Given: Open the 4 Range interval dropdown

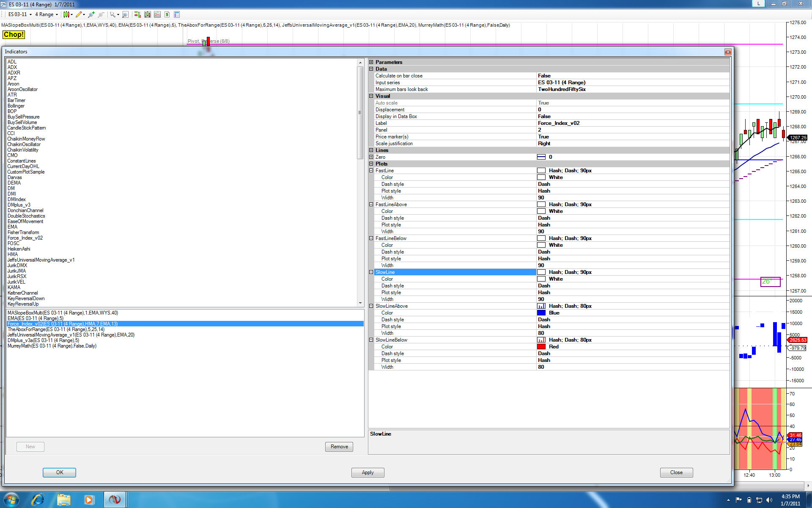Looking at the screenshot, I should pos(47,14).
